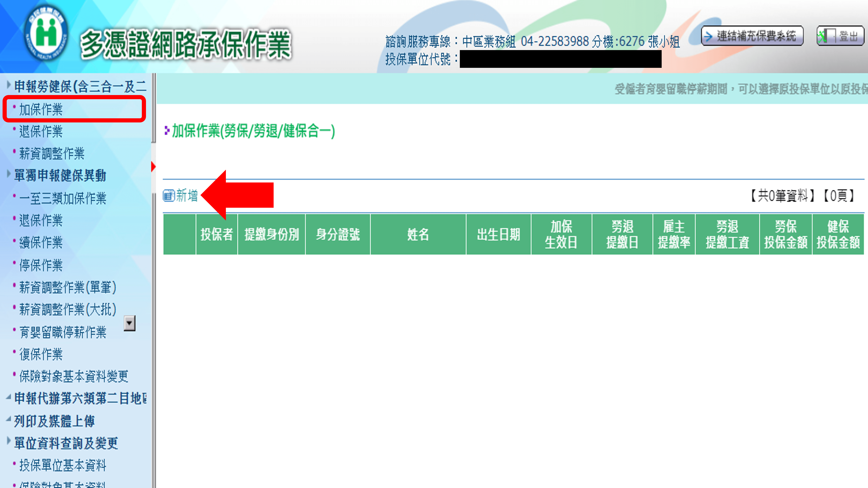Click the 身分證號 column header
This screenshot has height=488, width=868.
[338, 234]
